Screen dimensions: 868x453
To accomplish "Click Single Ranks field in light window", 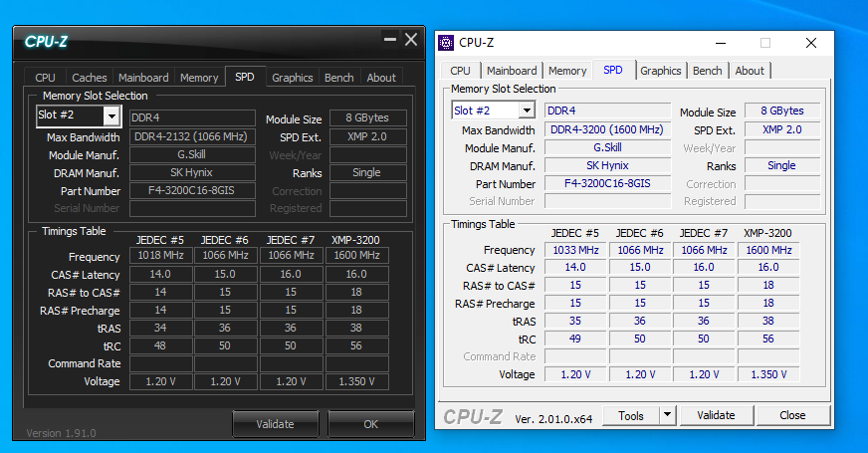I will coord(781,165).
